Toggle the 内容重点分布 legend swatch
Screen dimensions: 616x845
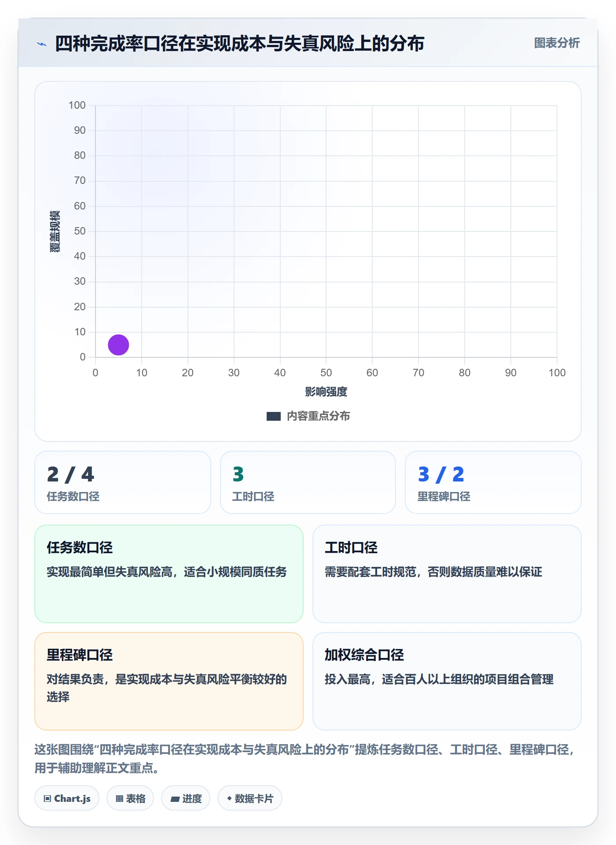273,416
